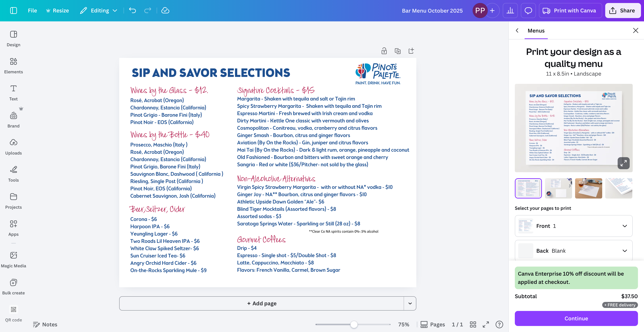644x332 pixels.
Task: Click the purple Continue button
Action: (x=576, y=318)
